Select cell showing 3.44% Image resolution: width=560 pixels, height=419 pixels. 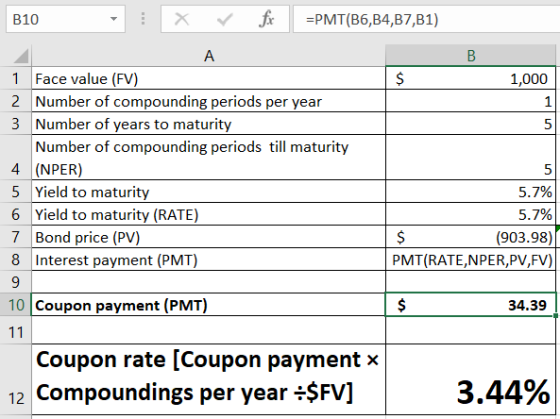click(x=471, y=379)
